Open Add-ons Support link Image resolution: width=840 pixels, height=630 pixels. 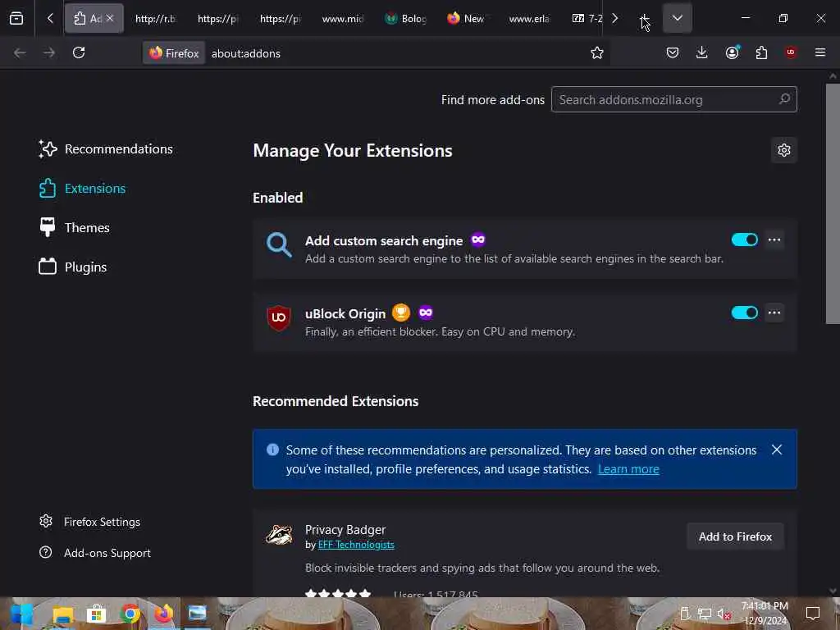95,553
